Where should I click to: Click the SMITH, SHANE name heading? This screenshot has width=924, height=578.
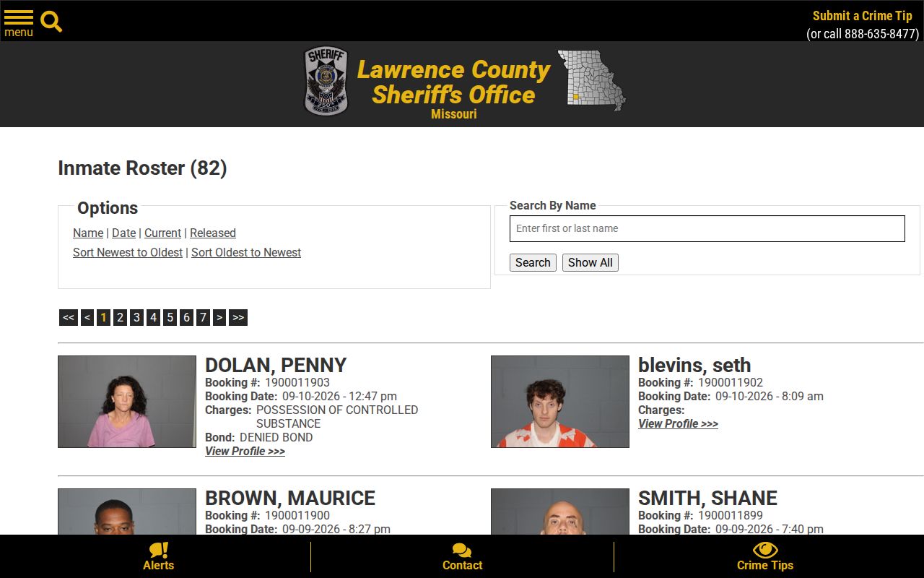tap(707, 498)
